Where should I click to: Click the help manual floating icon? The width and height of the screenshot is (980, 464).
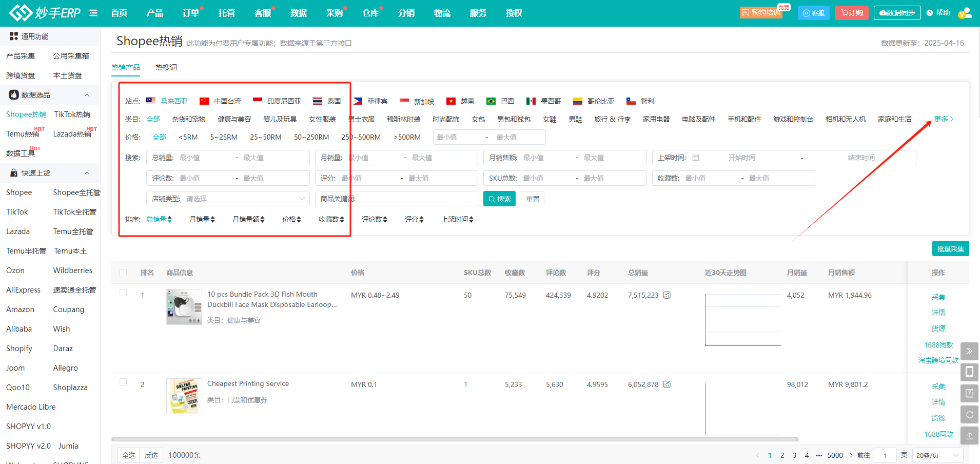[969, 394]
